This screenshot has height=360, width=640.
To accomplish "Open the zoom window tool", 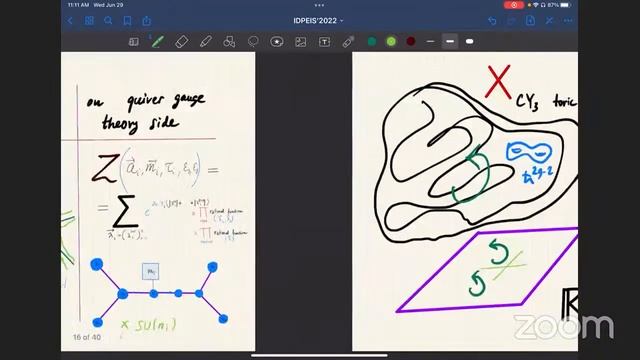I will pos(133,42).
